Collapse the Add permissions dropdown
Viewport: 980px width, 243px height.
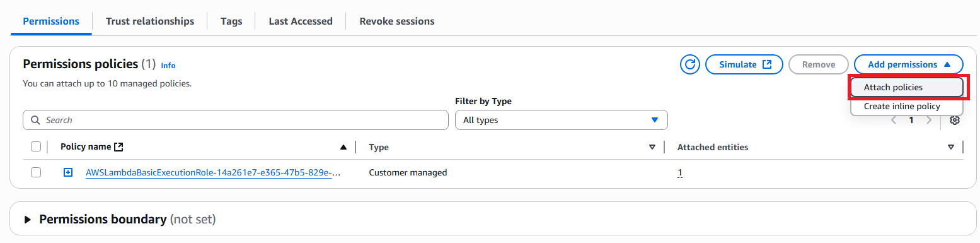click(908, 64)
